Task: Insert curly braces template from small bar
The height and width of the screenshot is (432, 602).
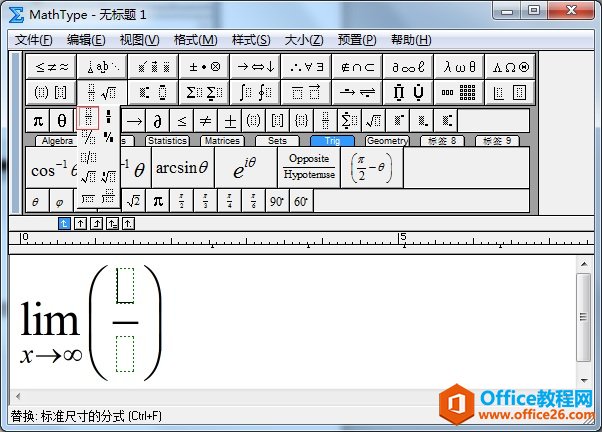Action: (x=301, y=121)
